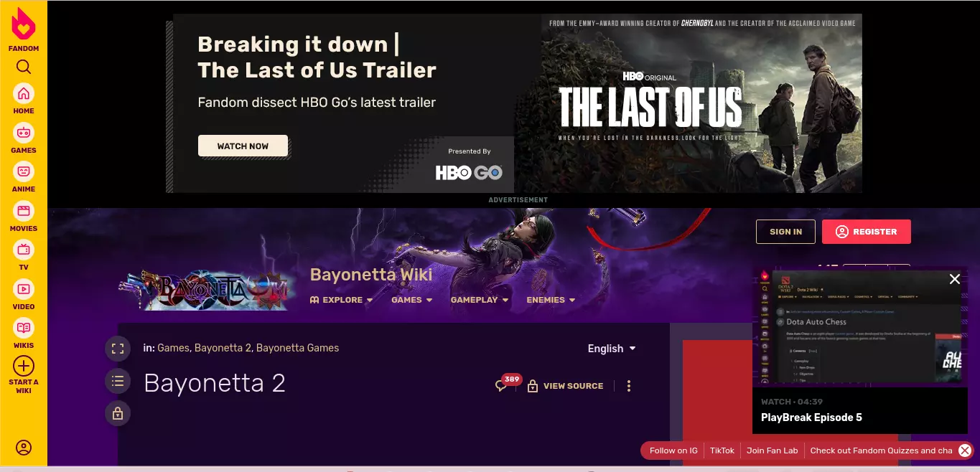Play the PlayBreak Episode 5 video thumbnail

coord(860,327)
